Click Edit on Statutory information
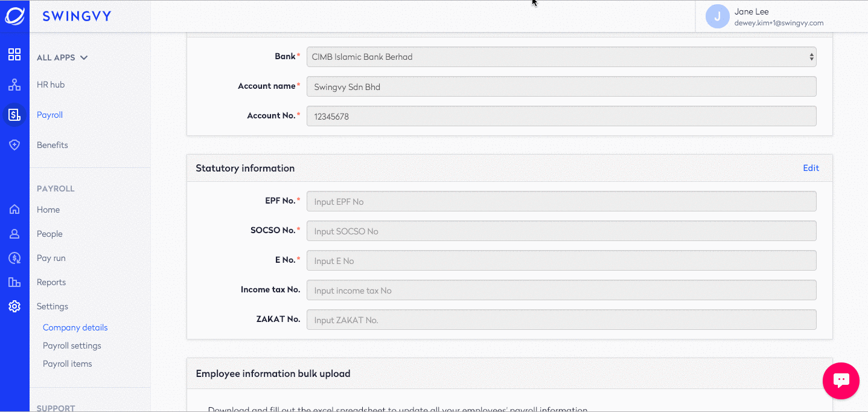Screen dimensions: 868x412 tap(811, 168)
